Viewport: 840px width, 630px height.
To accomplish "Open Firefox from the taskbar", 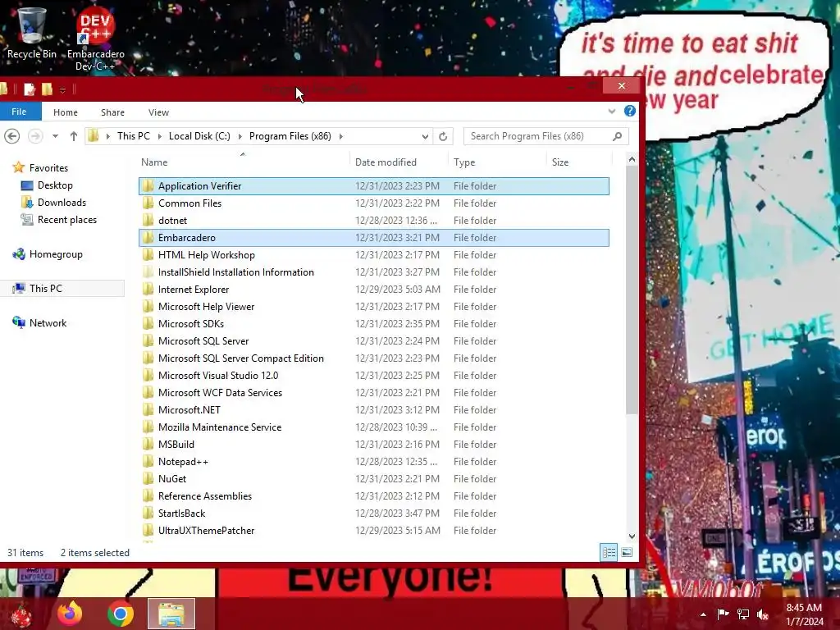I will [x=70, y=614].
